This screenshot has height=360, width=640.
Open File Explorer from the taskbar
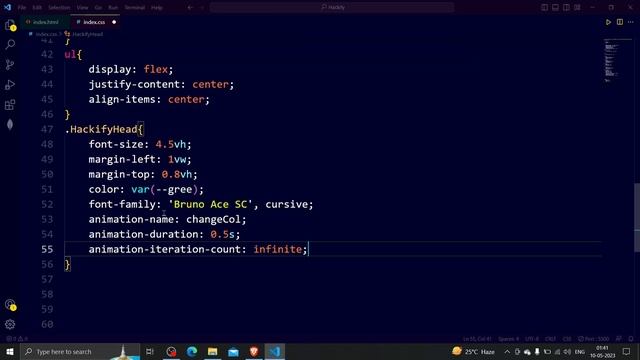click(213, 351)
